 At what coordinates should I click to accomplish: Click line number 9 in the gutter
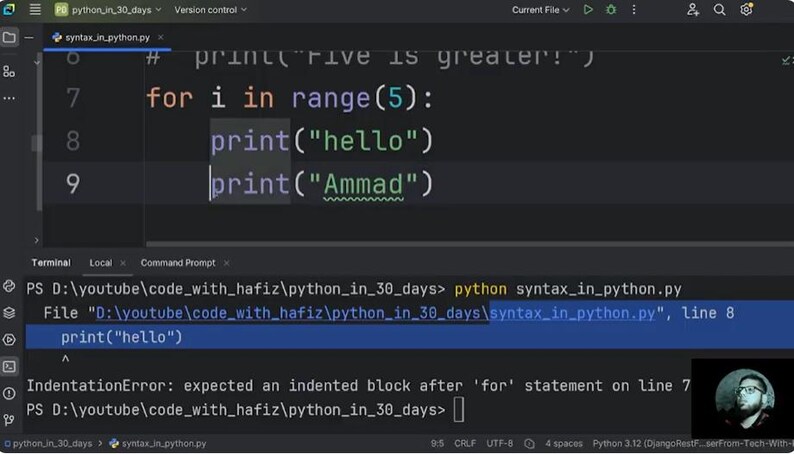73,183
